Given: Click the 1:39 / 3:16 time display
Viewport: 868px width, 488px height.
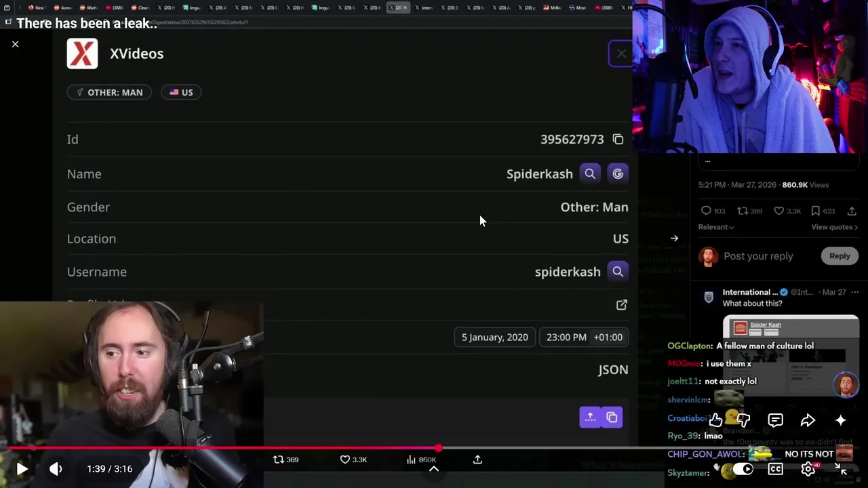Looking at the screenshot, I should 109,468.
